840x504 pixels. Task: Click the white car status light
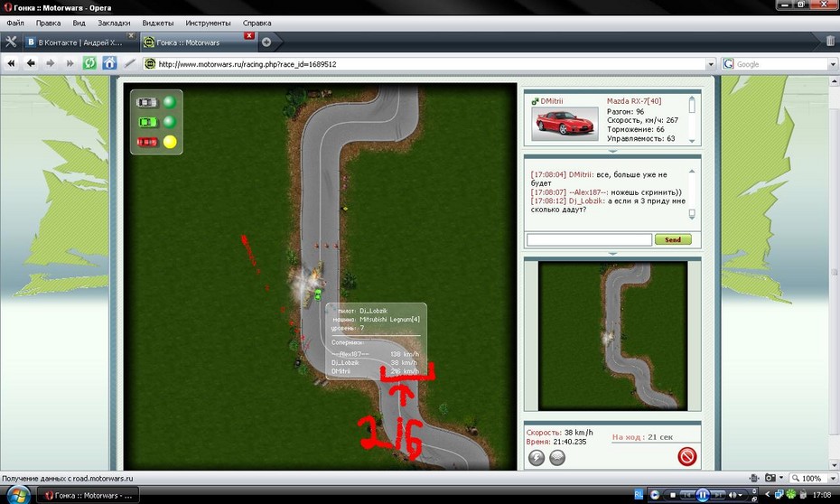point(169,102)
